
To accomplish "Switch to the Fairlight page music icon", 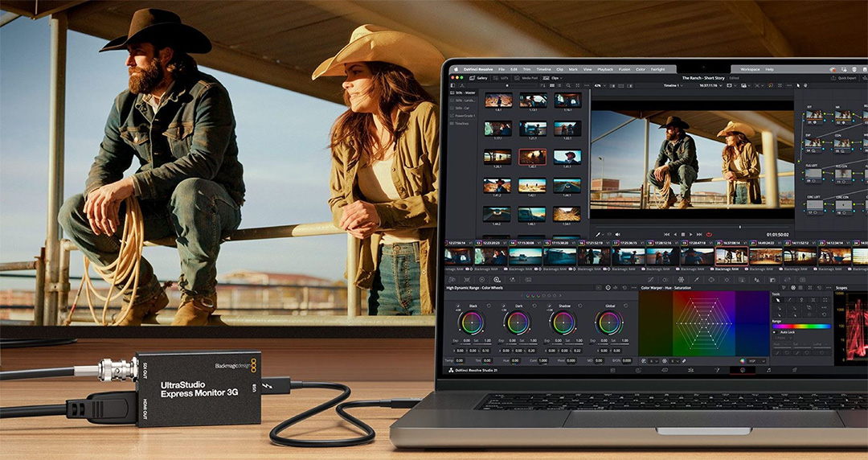I will point(769,370).
